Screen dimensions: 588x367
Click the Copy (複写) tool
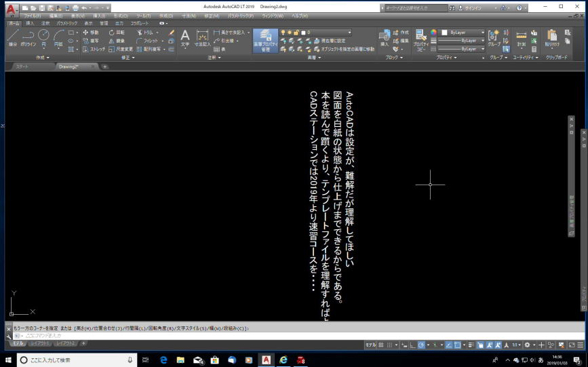pyautogui.click(x=91, y=41)
